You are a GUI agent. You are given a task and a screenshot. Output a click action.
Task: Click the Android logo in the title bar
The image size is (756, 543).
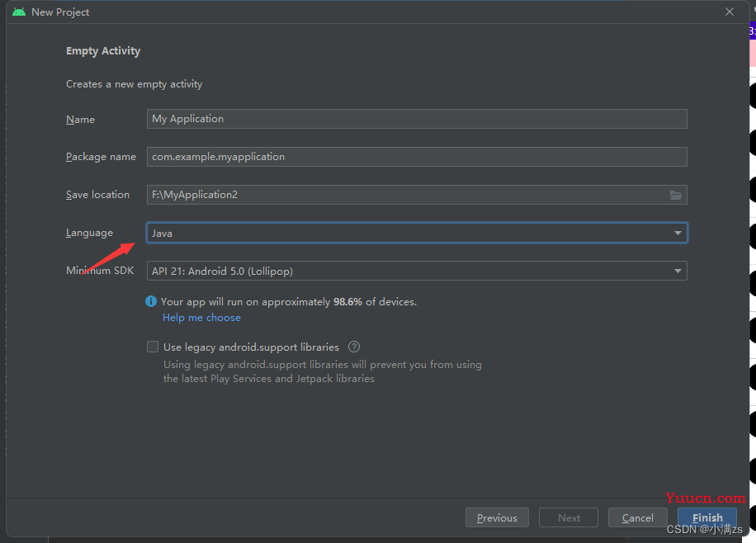click(19, 12)
